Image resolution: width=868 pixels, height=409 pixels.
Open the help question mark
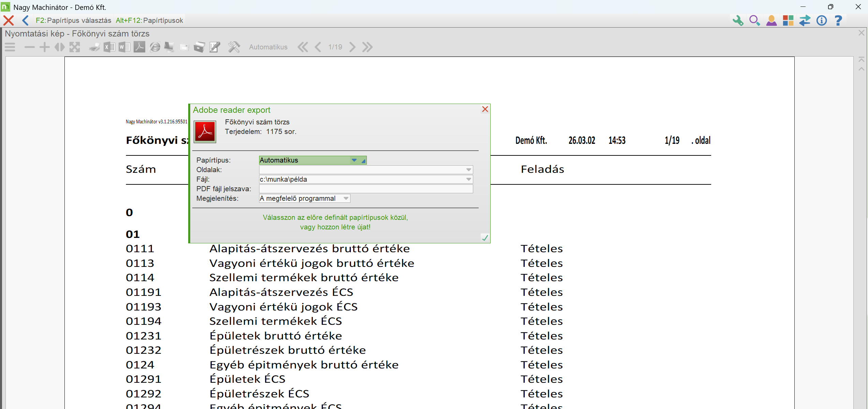[x=838, y=20]
